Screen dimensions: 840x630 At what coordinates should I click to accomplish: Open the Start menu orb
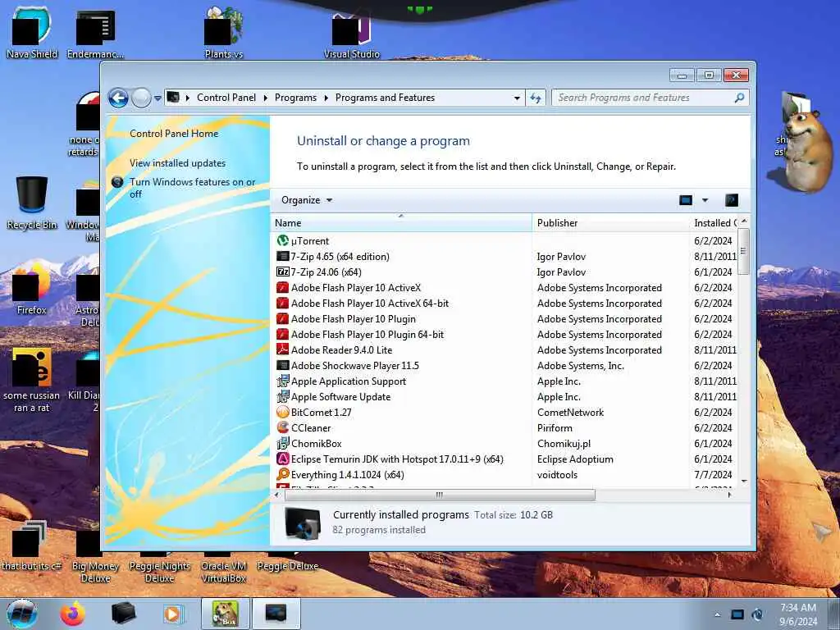[22, 614]
